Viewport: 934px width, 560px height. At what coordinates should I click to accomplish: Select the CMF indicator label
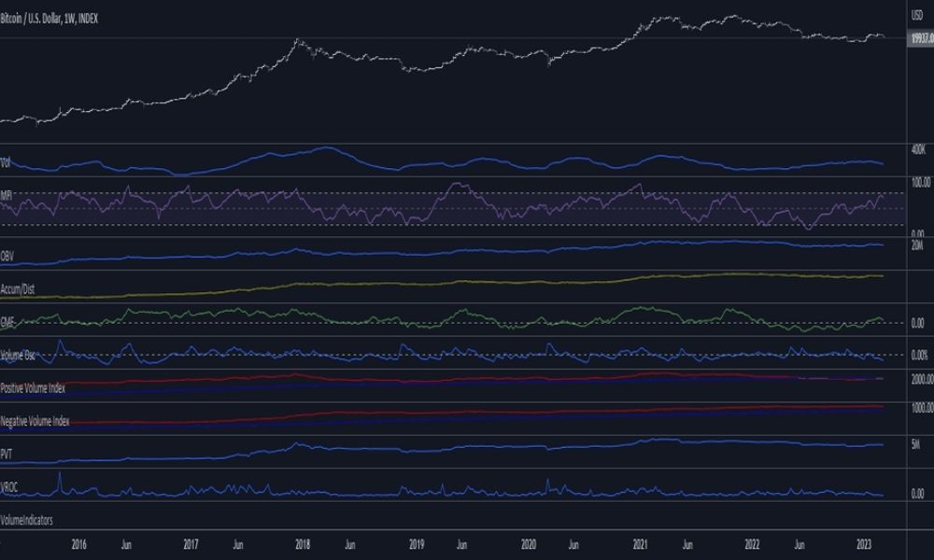(7, 322)
